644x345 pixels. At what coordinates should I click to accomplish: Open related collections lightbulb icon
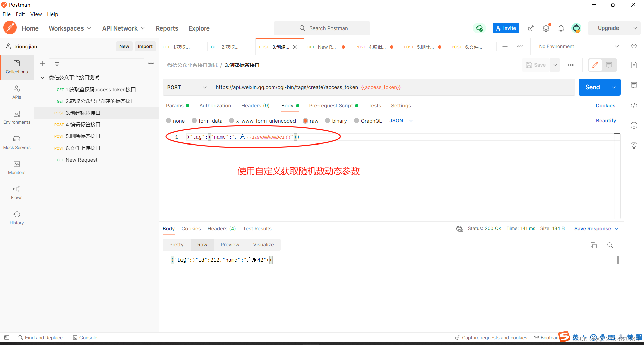634,146
